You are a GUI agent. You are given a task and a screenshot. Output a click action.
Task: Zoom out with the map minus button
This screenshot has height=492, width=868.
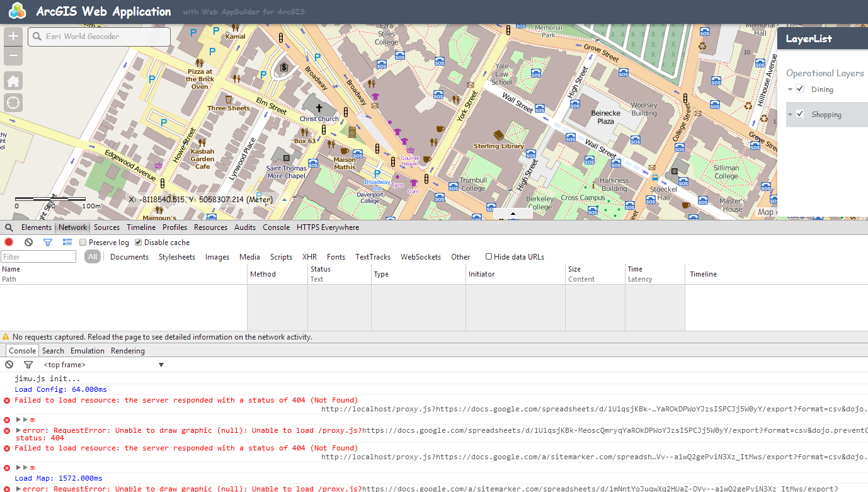tap(13, 56)
